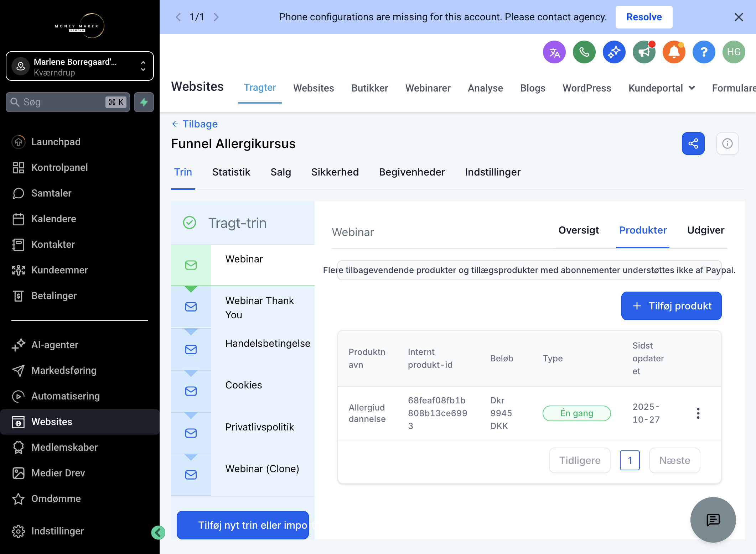Open the HG user avatar menu
Image resolution: width=756 pixels, height=554 pixels.
pos(734,52)
